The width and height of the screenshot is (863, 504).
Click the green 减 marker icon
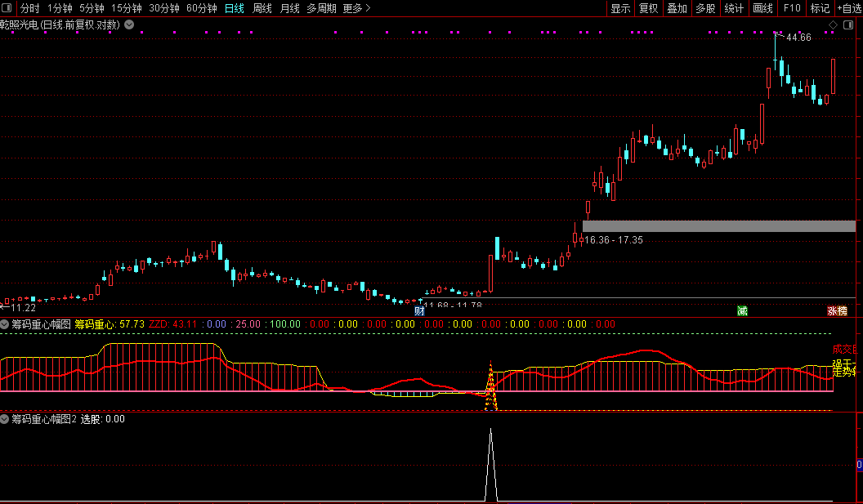[742, 311]
